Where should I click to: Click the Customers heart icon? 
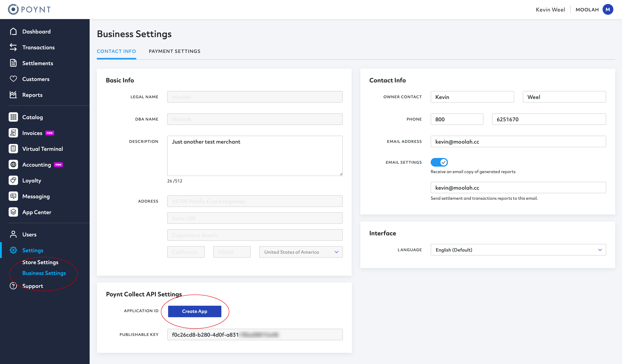tap(13, 79)
